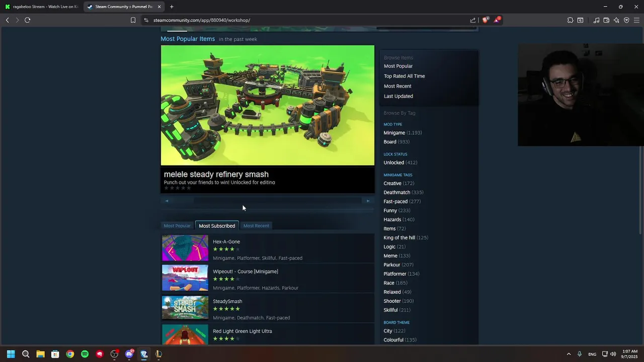
Task: Open the browser extensions puzzle icon
Action: (570, 20)
